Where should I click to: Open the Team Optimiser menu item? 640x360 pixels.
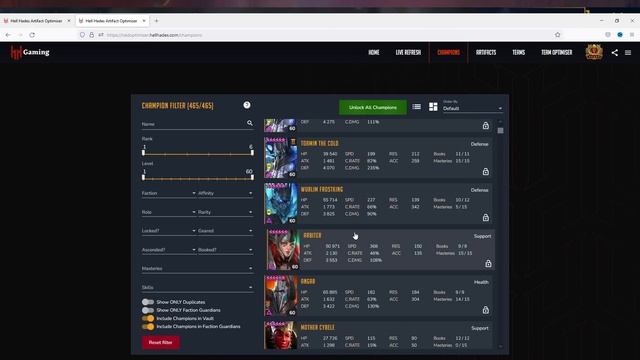click(x=556, y=53)
